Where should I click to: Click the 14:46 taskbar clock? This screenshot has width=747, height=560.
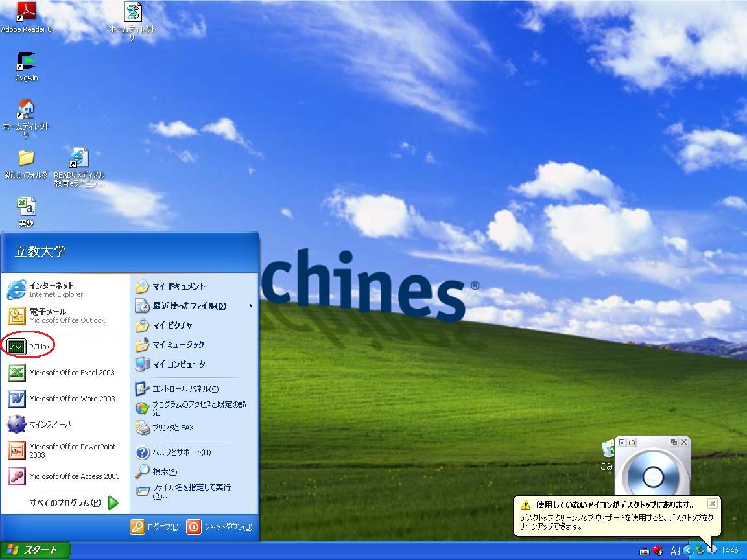point(729,550)
